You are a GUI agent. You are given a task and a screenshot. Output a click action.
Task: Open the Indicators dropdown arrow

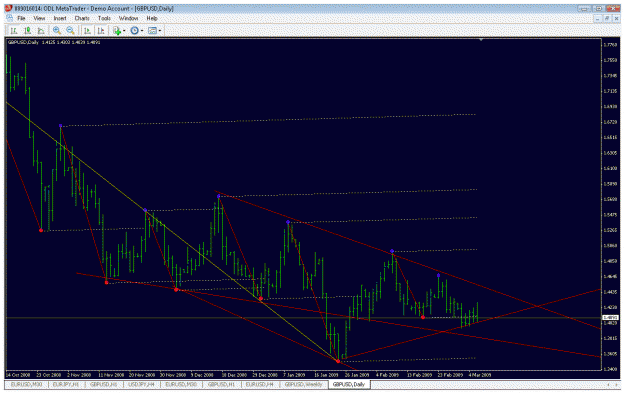tap(124, 31)
